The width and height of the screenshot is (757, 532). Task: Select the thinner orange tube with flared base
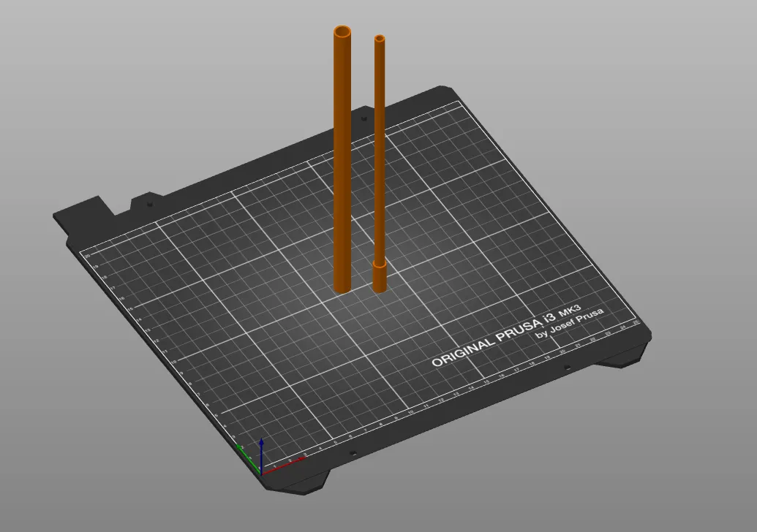[380, 164]
